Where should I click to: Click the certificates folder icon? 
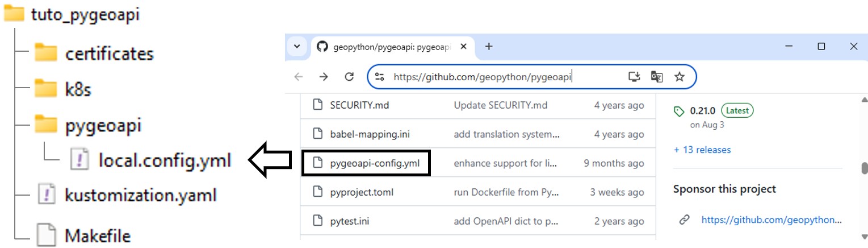(46, 53)
